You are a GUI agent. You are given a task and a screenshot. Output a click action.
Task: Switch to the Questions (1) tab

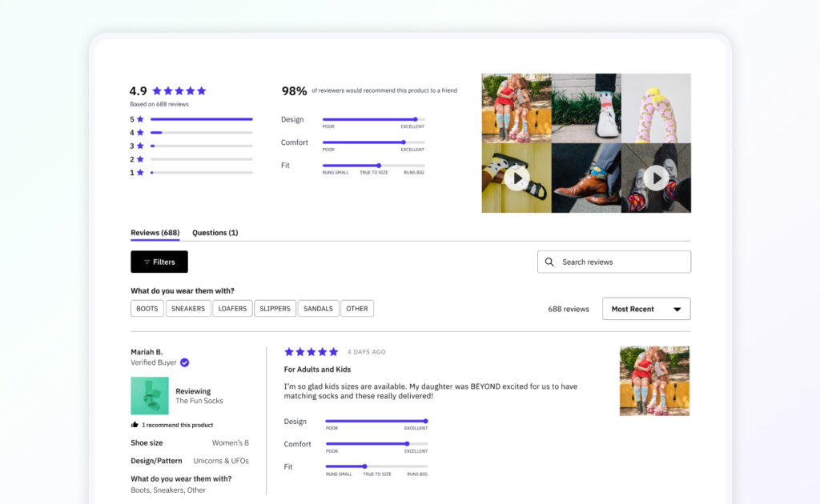click(x=215, y=233)
